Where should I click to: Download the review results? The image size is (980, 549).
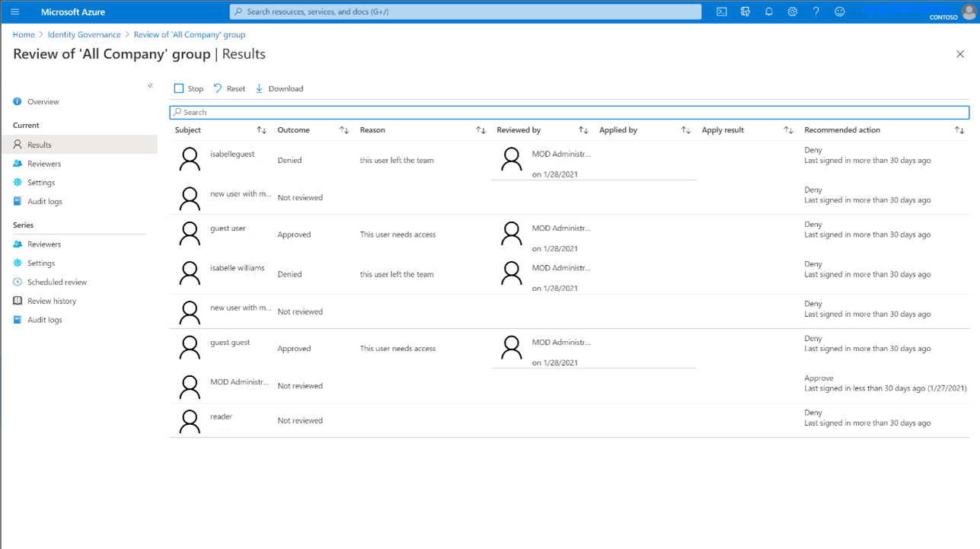[279, 88]
